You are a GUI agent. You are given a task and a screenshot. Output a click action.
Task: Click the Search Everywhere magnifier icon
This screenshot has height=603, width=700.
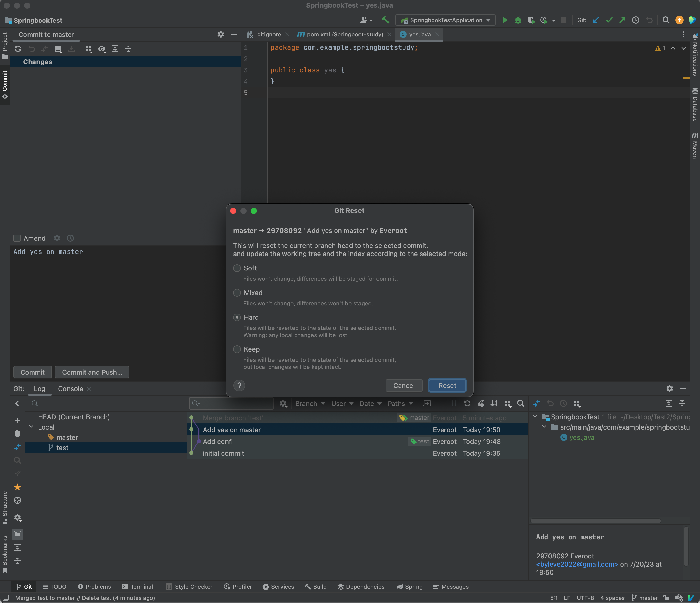pyautogui.click(x=666, y=20)
